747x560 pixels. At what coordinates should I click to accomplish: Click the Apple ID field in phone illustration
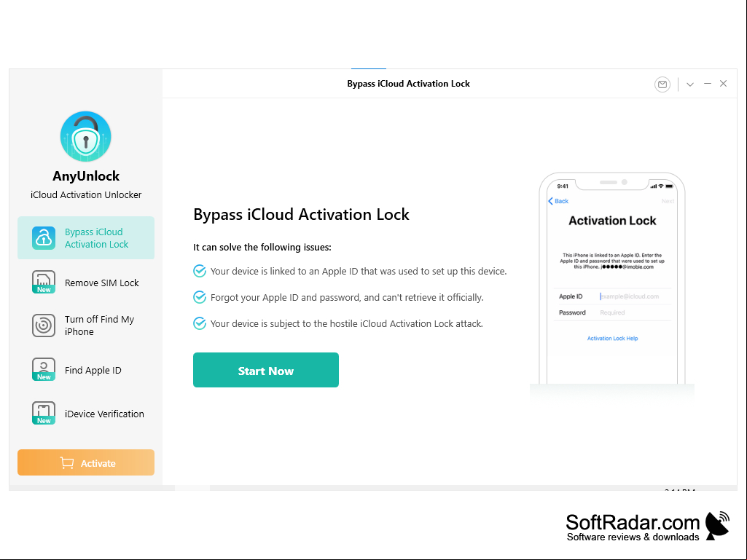pos(612,296)
